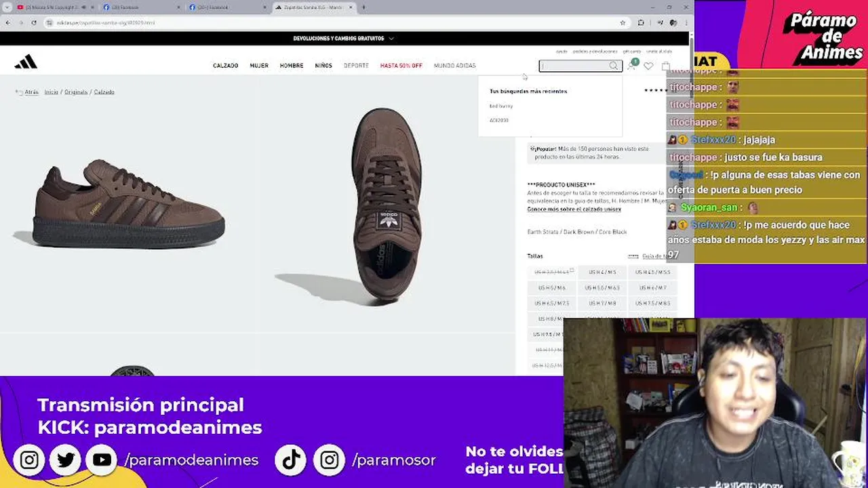
Task: Switch to the YouTube browser tab
Action: tap(55, 7)
